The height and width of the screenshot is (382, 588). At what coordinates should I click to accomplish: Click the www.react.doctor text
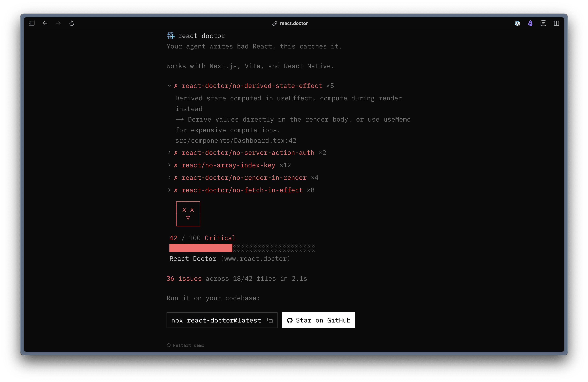pos(255,259)
